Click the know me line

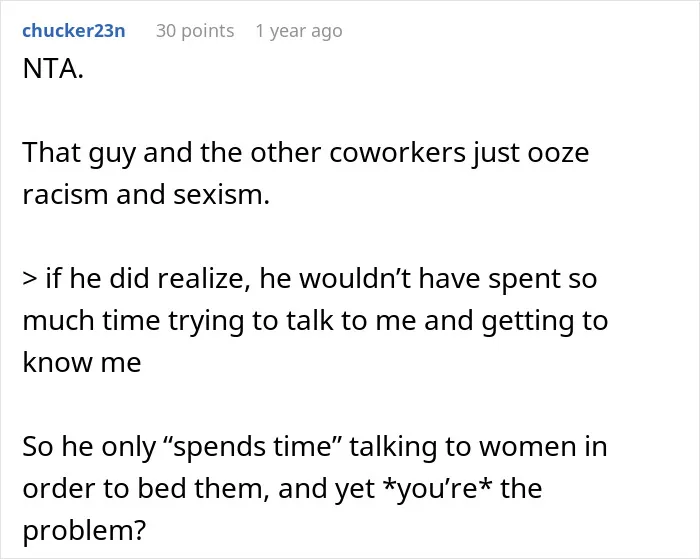[x=82, y=362]
